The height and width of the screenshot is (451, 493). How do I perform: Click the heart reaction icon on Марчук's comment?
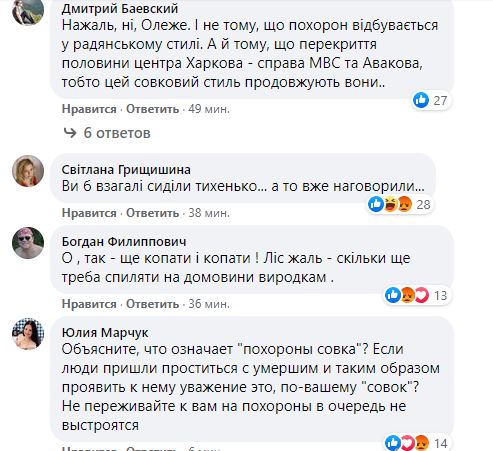(407, 443)
